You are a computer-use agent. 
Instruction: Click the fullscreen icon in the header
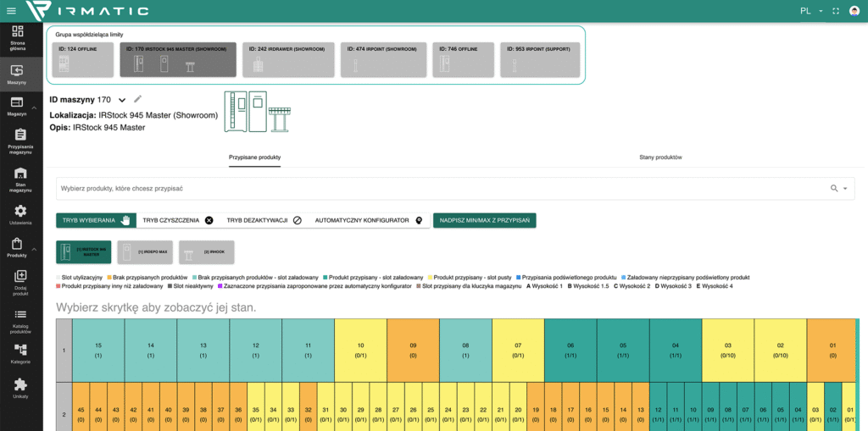pos(836,11)
